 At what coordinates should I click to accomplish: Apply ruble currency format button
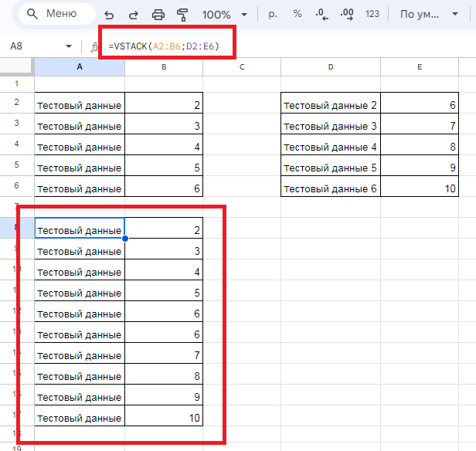click(273, 14)
